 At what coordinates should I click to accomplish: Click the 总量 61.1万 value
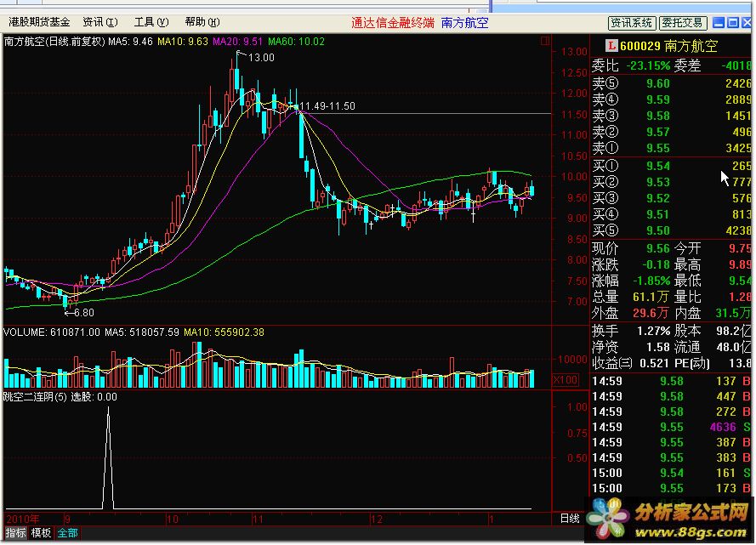pyautogui.click(x=651, y=297)
